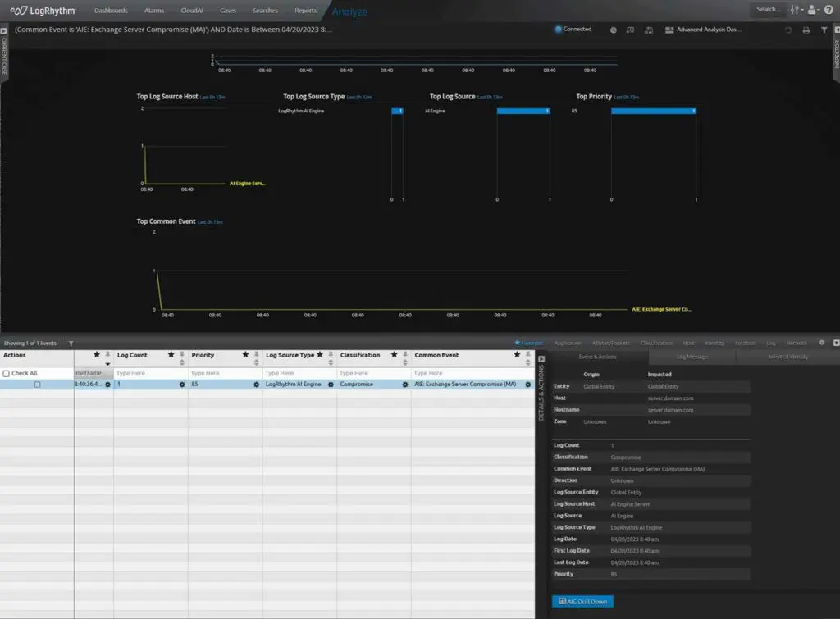Click the clock icon beside Connected status
Screen dimensions: 840x619
pyautogui.click(x=614, y=30)
